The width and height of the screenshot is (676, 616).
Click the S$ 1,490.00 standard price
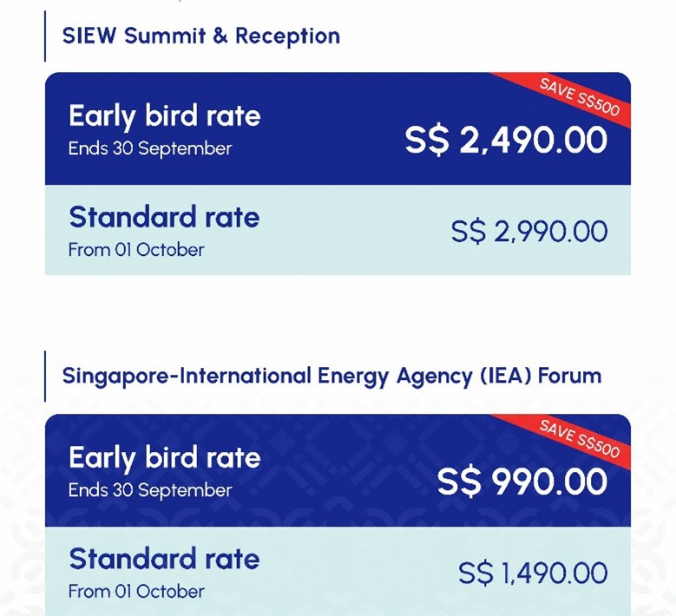(532, 573)
